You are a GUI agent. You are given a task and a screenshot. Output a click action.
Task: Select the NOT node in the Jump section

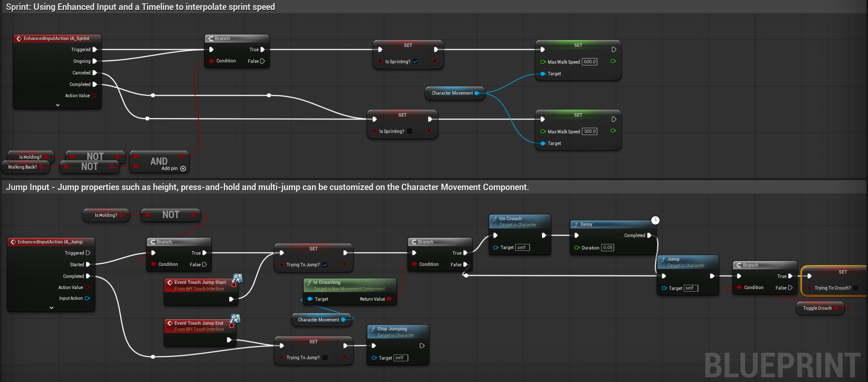(x=171, y=215)
